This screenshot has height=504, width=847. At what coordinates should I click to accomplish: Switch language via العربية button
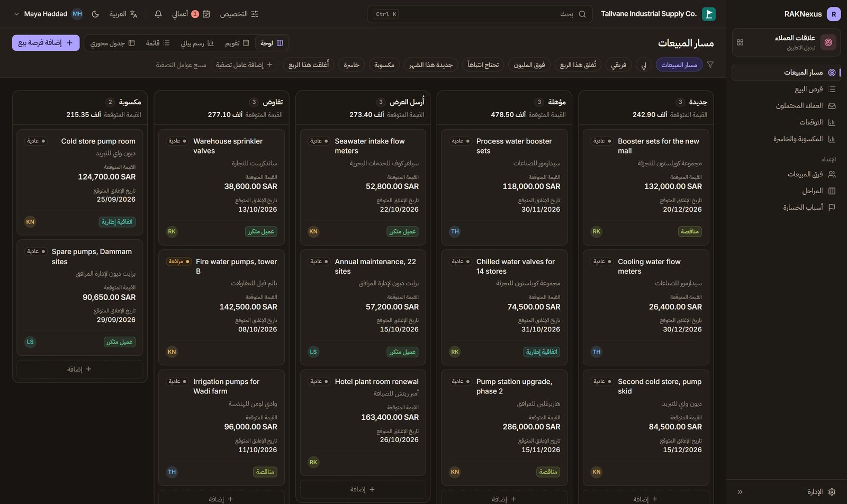coord(123,14)
